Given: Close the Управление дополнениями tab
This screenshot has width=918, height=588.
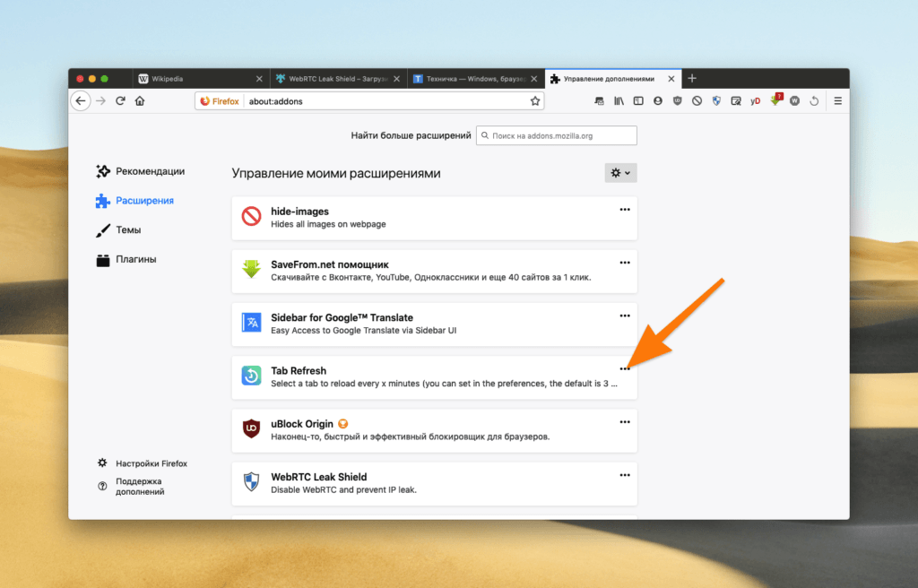Looking at the screenshot, I should [671, 79].
